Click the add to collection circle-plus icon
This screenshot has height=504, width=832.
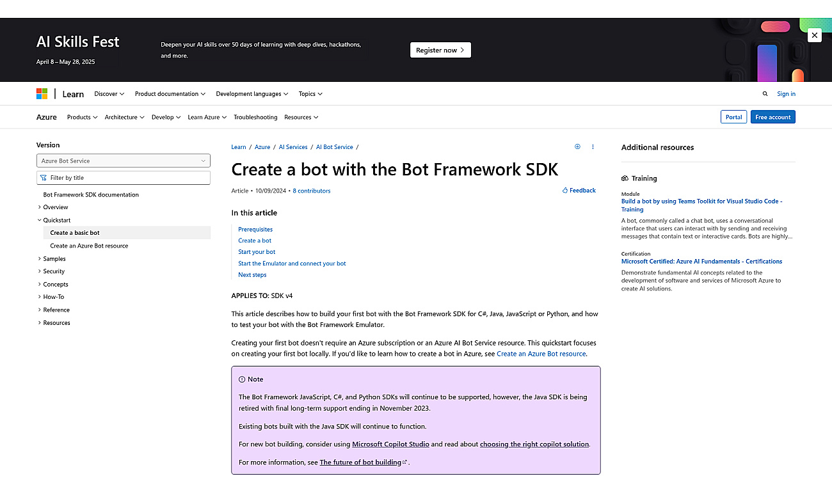(x=577, y=146)
